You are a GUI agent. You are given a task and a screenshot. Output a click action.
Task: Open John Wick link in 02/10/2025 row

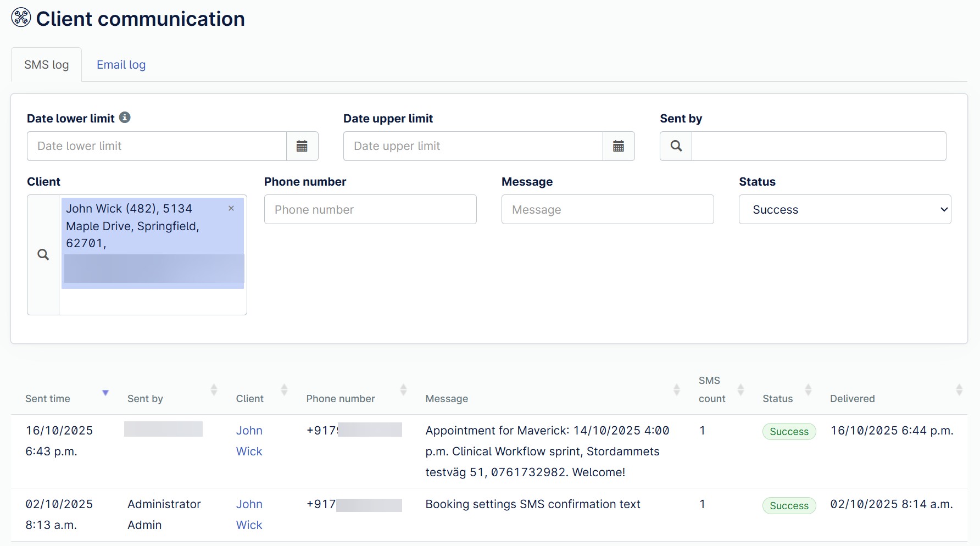click(249, 515)
